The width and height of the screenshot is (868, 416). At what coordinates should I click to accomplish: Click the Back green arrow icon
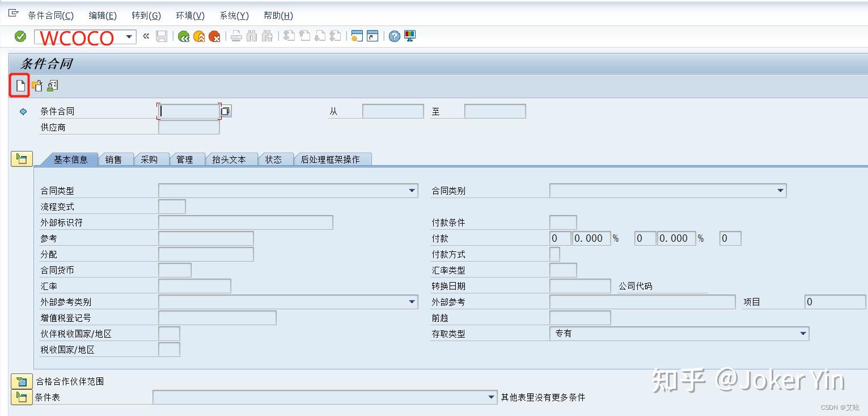pos(183,36)
